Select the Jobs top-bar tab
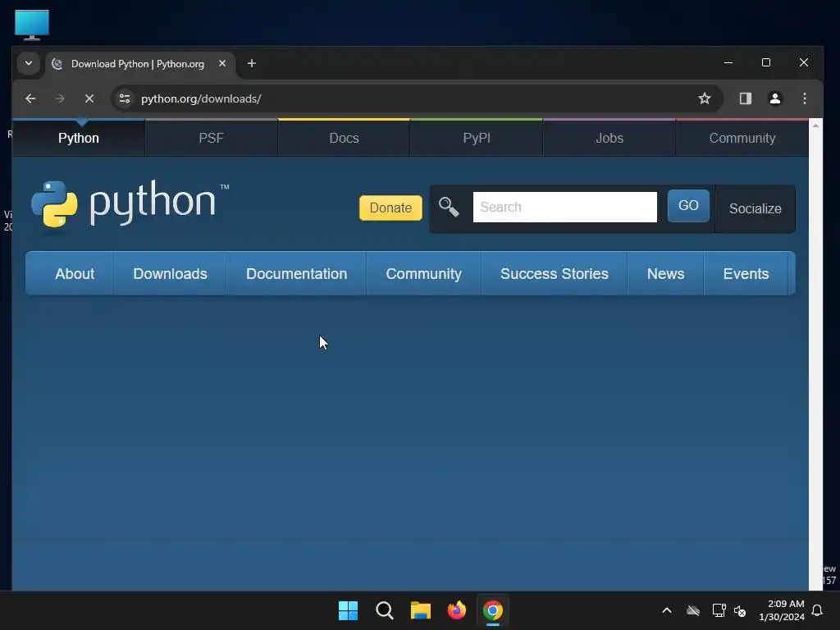The width and height of the screenshot is (840, 630). [x=609, y=138]
